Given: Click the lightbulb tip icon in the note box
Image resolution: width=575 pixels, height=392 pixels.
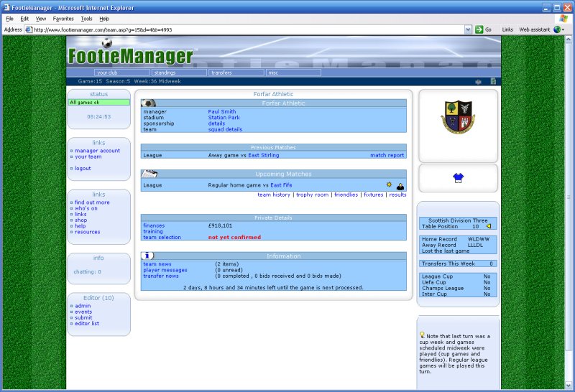Looking at the screenshot, I should [422, 335].
